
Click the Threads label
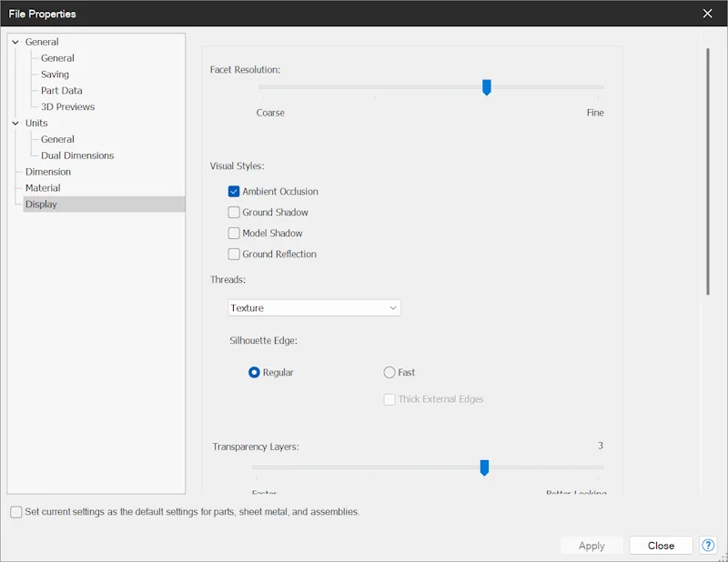(227, 280)
